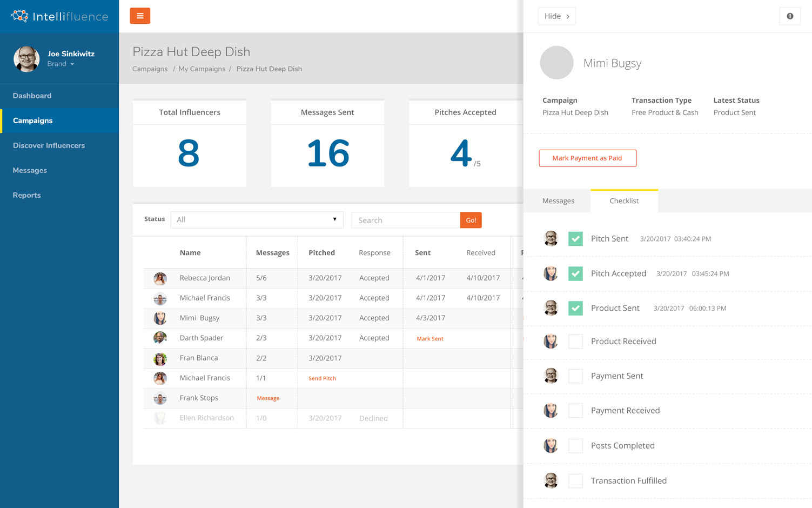Image resolution: width=812 pixels, height=508 pixels.
Task: Click avatar beside Payment Received item
Action: pyautogui.click(x=551, y=411)
